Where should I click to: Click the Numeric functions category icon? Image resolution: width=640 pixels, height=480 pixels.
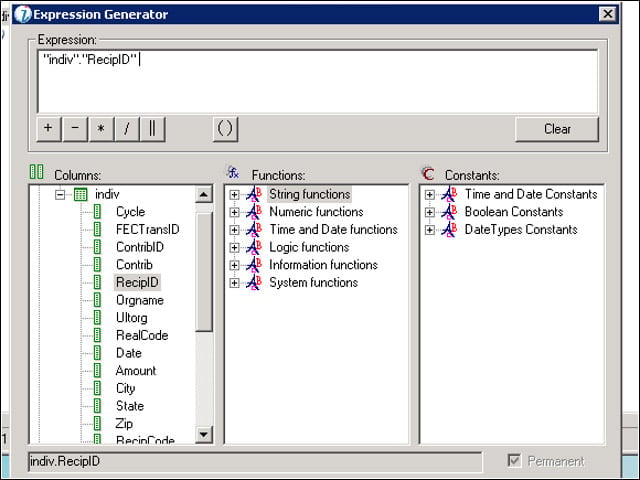pos(254,212)
